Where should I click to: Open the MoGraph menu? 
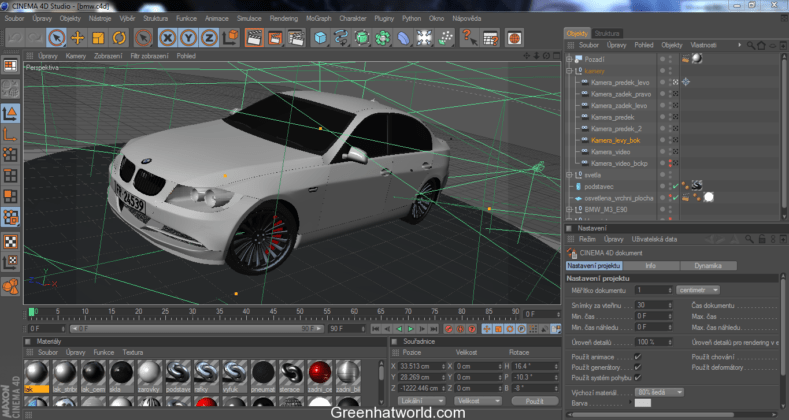(319, 18)
